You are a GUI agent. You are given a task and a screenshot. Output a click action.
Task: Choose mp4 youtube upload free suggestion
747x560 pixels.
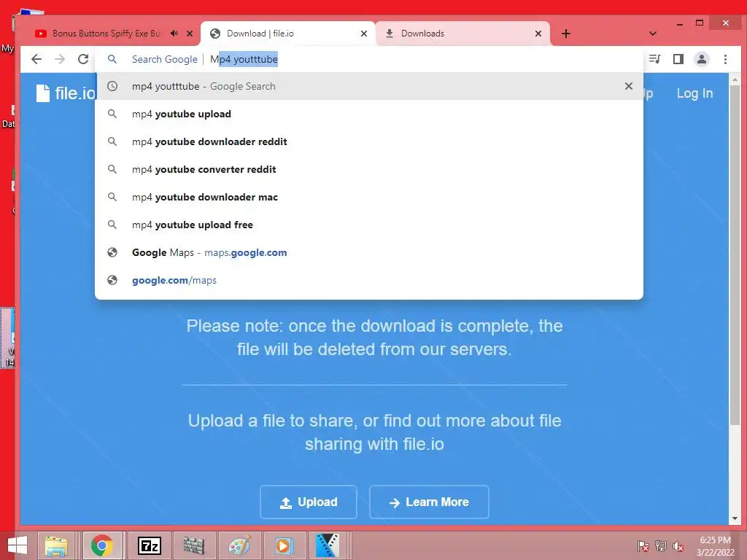pyautogui.click(x=368, y=225)
